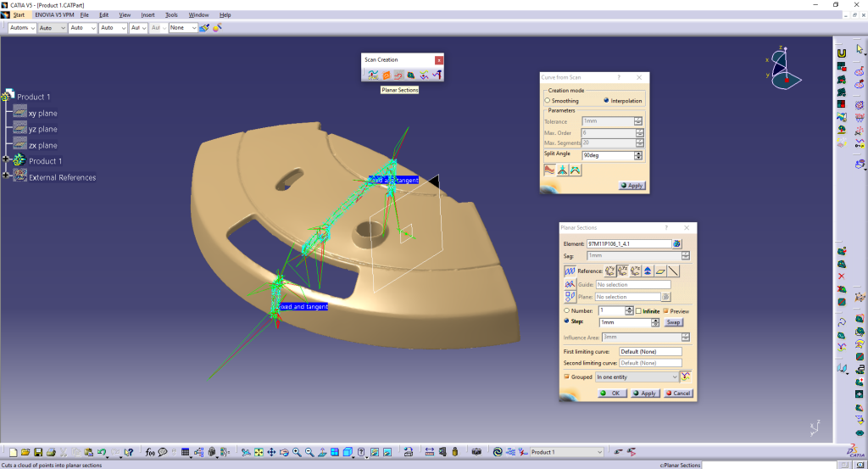
Task: Click the Fit All In icon
Action: click(259, 452)
